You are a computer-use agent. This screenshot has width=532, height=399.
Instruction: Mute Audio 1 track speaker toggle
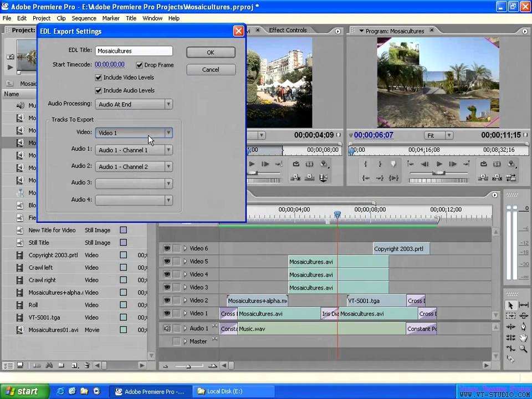[x=167, y=329]
